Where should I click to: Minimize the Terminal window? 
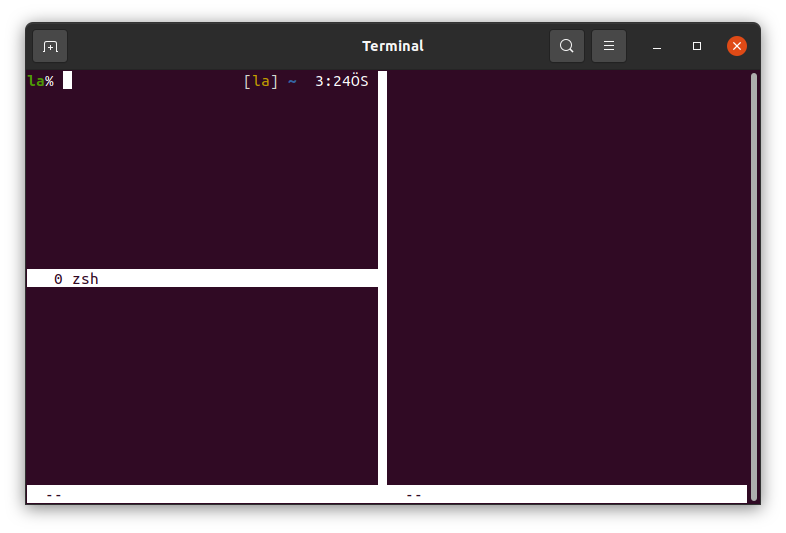click(x=657, y=46)
